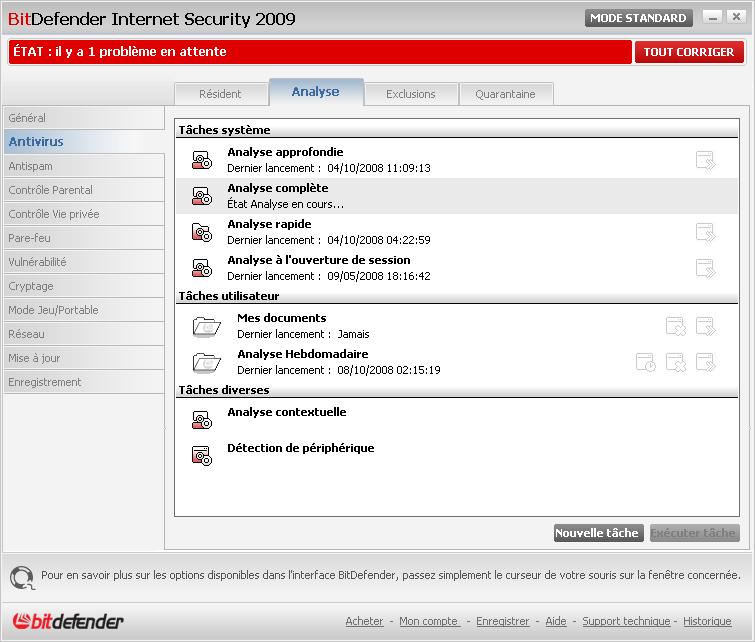Screen dimensions: 755x642
Task: Go to Contrôle Parental
Action: pos(84,190)
